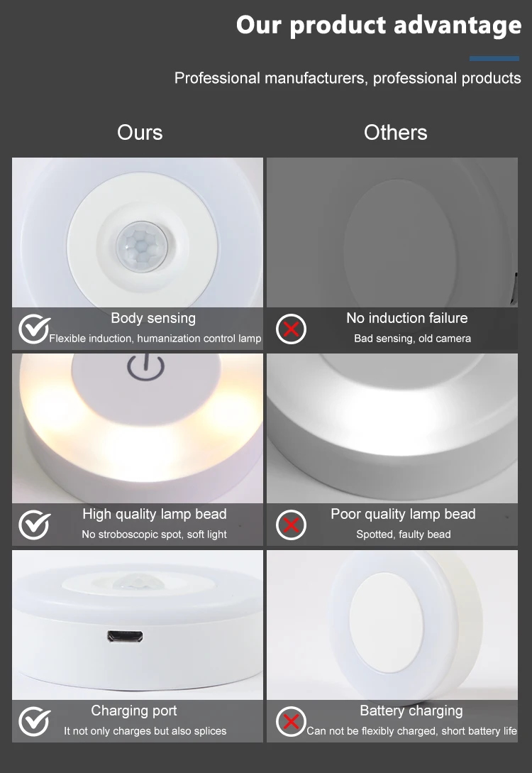This screenshot has height=773, width=532.
Task: Click the Professional manufacturers subtitle text
Action: click(x=348, y=78)
